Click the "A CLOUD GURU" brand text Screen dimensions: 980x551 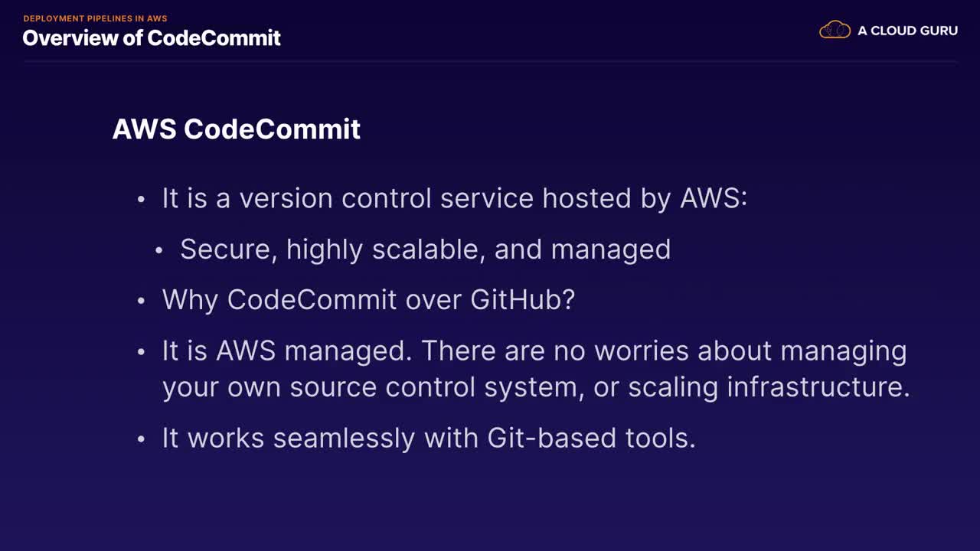click(907, 31)
